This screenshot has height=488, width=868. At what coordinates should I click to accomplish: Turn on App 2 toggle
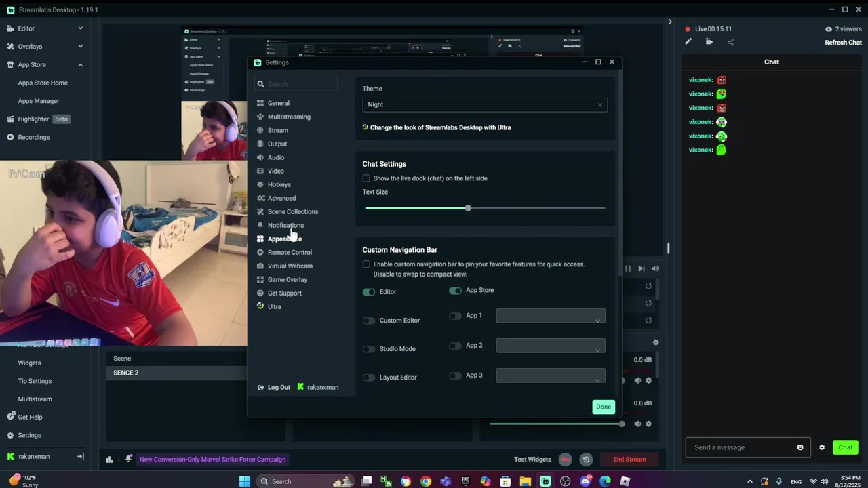pyautogui.click(x=455, y=346)
